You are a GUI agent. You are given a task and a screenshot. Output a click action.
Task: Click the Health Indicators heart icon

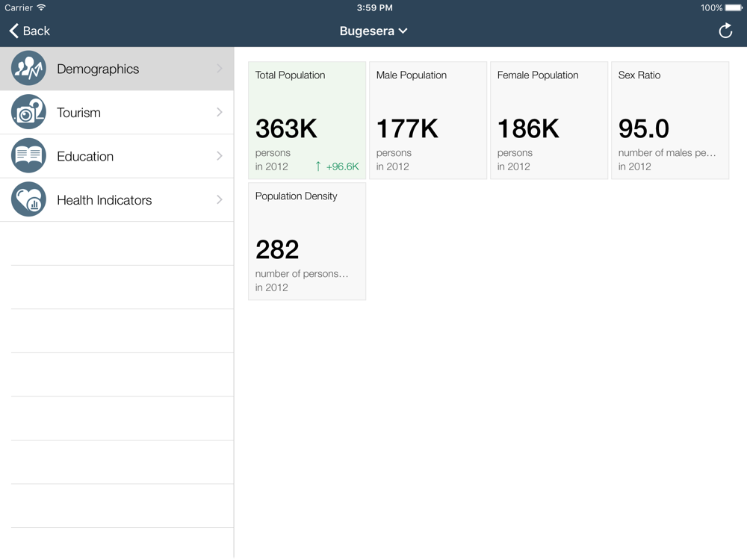click(28, 200)
